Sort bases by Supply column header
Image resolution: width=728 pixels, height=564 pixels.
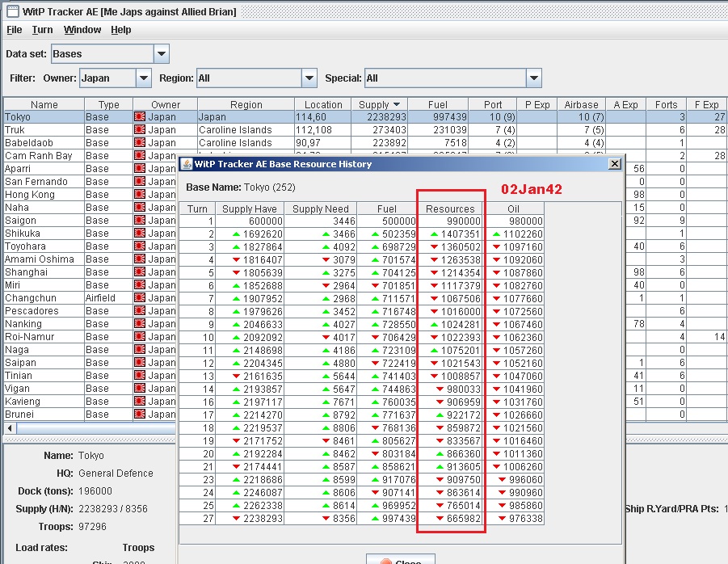coord(379,104)
